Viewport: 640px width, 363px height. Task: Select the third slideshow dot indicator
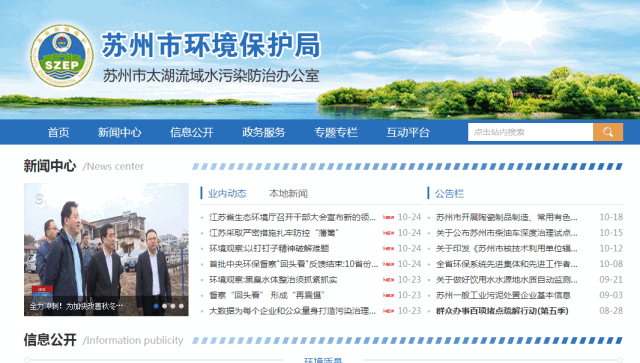173,306
